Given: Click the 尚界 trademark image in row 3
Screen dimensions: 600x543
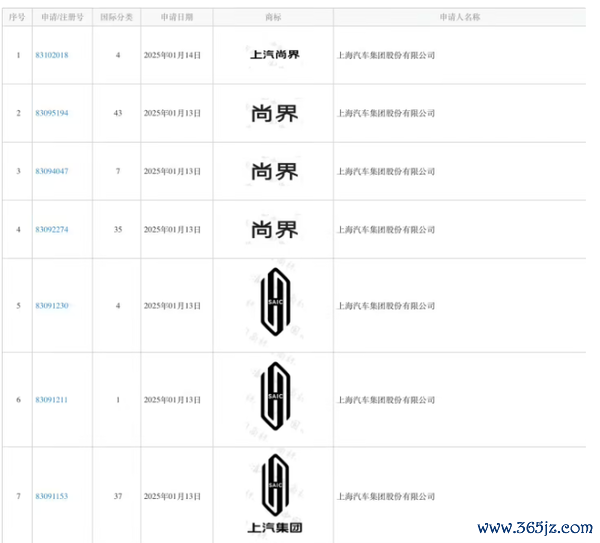Looking at the screenshot, I should point(274,171).
